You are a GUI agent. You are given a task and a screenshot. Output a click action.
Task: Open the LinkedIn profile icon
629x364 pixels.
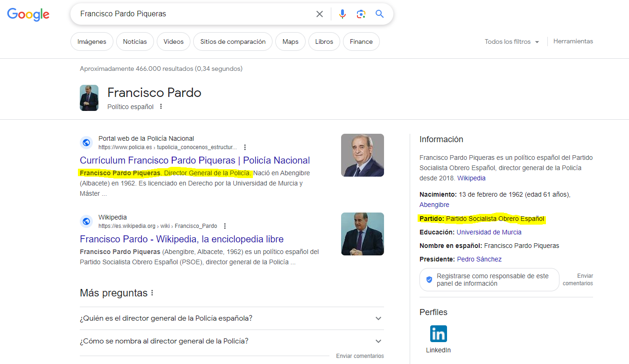[x=438, y=334]
